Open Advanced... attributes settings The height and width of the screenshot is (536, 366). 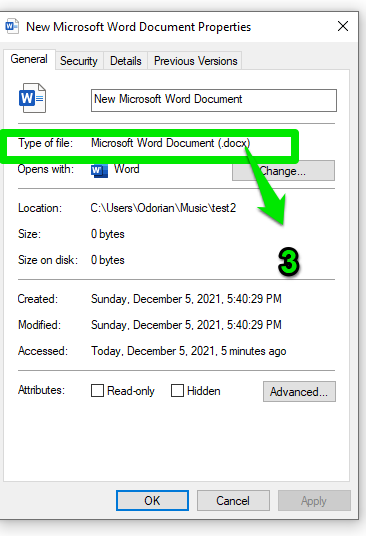click(299, 391)
